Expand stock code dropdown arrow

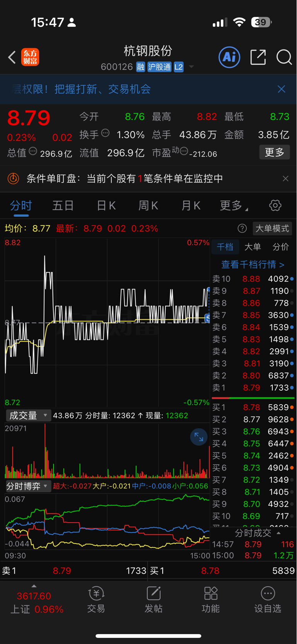191,67
